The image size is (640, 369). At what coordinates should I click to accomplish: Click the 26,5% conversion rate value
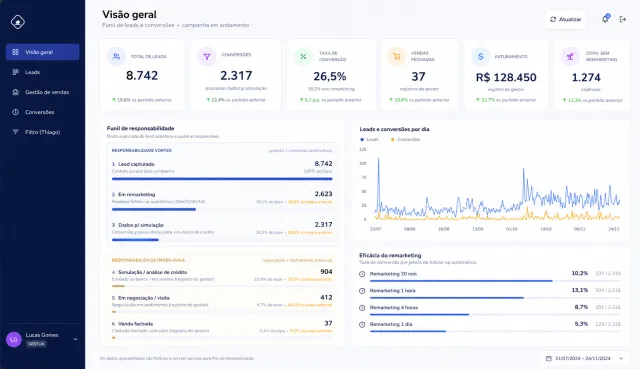point(330,76)
